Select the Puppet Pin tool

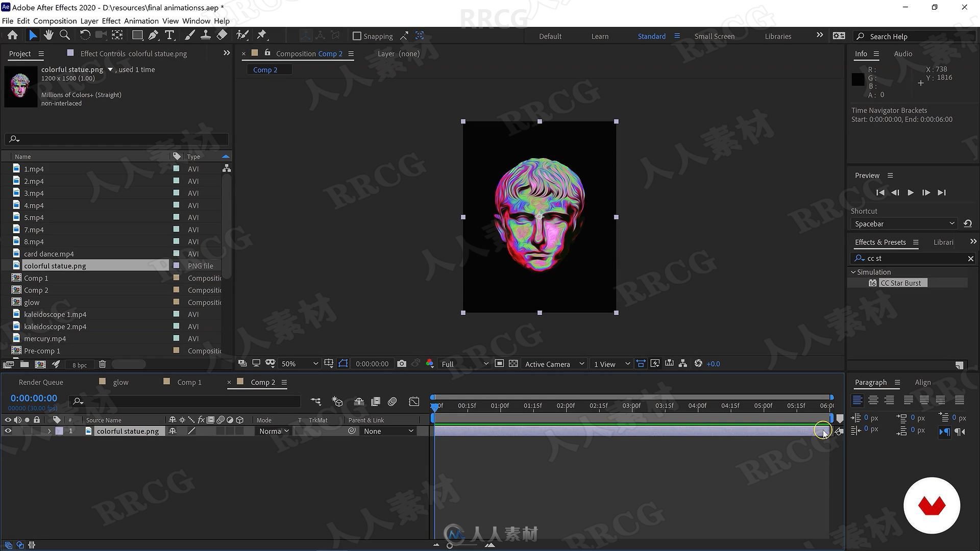pyautogui.click(x=262, y=35)
